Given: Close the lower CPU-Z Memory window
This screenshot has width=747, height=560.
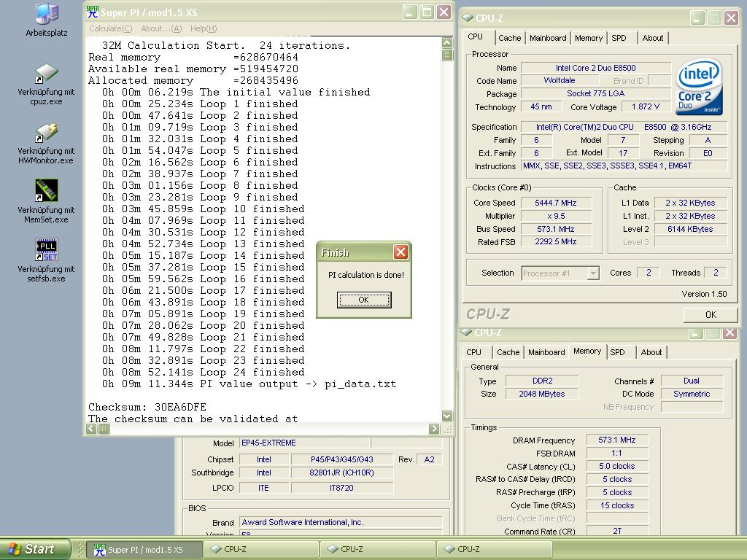Looking at the screenshot, I should coord(729,332).
